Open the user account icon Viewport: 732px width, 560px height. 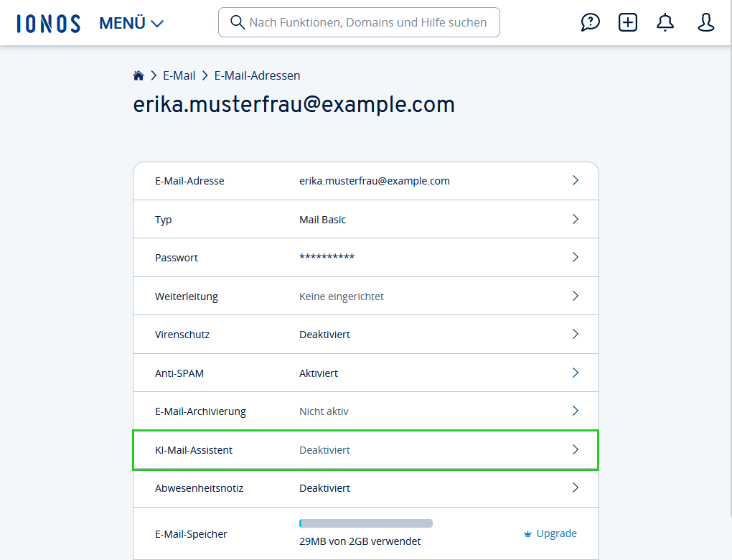click(706, 22)
